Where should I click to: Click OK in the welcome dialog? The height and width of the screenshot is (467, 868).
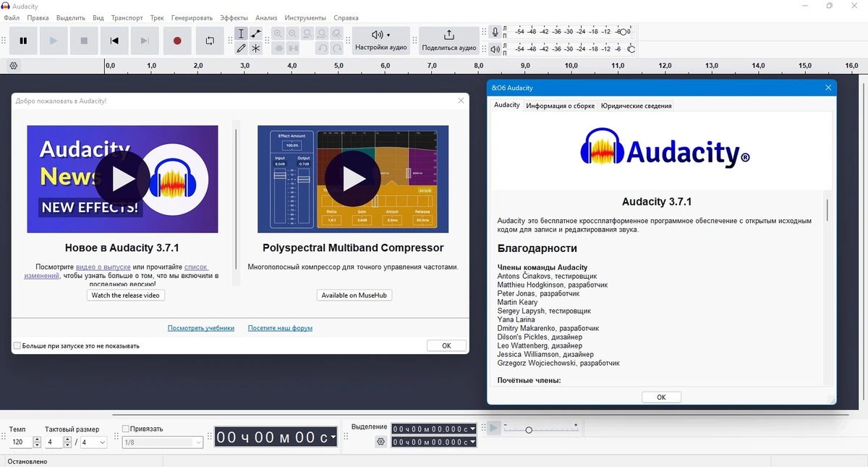point(446,345)
